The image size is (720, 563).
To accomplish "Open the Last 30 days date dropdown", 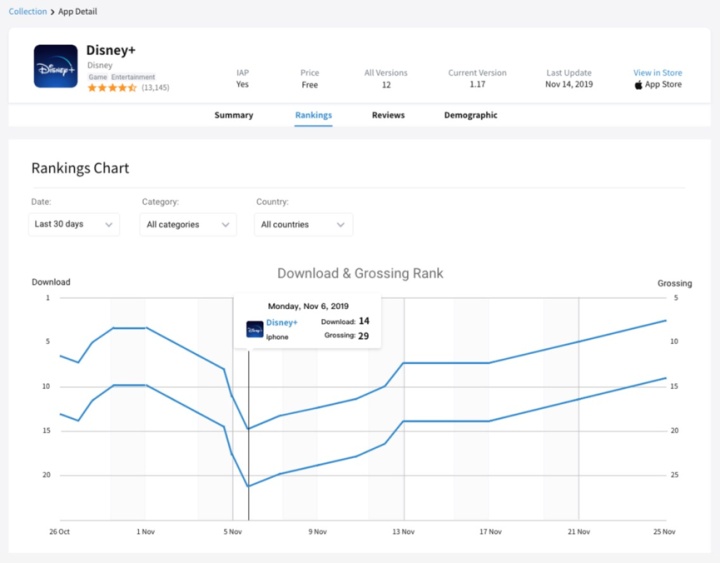I will point(74,225).
